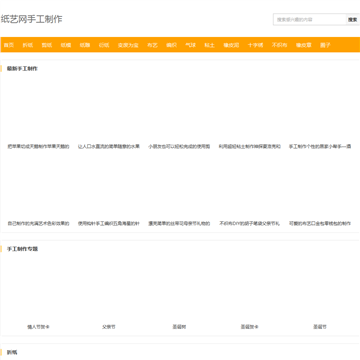Open the 圣诞树 topic link
The height and width of the screenshot is (360, 360).
(x=179, y=327)
